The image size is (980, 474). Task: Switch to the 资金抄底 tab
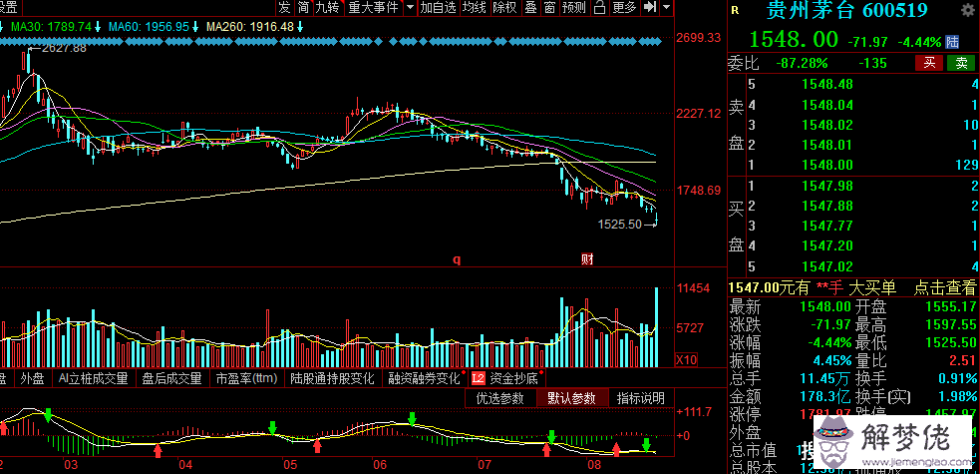click(513, 378)
